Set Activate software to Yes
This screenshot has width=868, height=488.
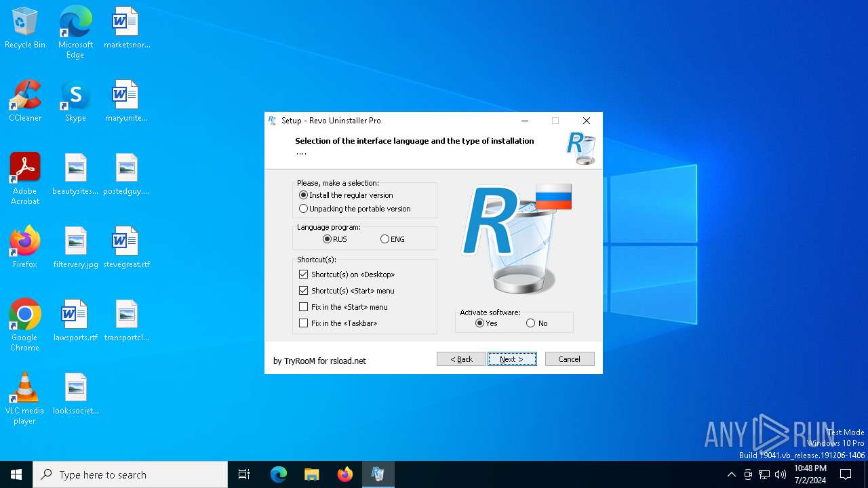[487, 323]
